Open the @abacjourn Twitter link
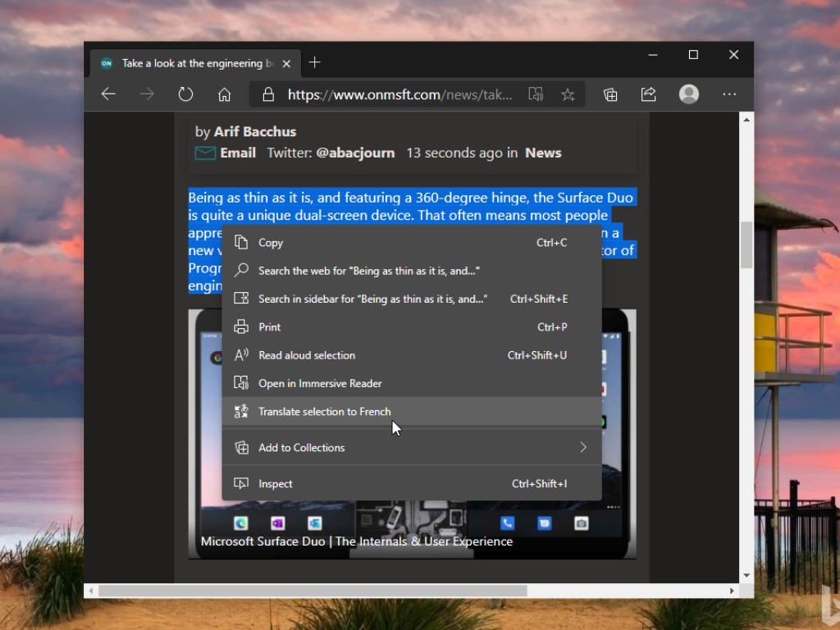 [x=355, y=153]
